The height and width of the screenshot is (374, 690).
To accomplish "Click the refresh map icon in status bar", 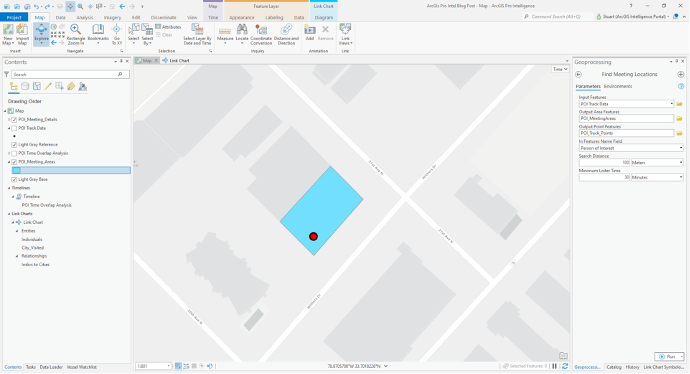I will pyautogui.click(x=565, y=366).
